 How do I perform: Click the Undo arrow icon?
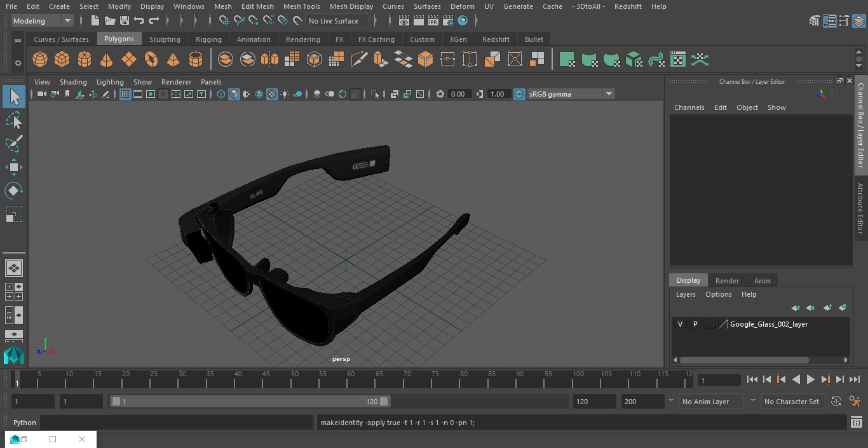click(x=139, y=21)
